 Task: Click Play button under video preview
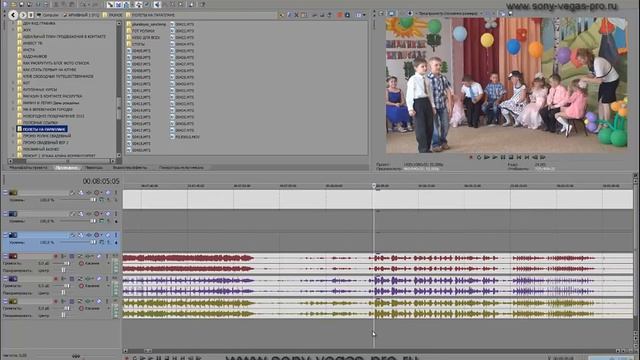pos(495,157)
